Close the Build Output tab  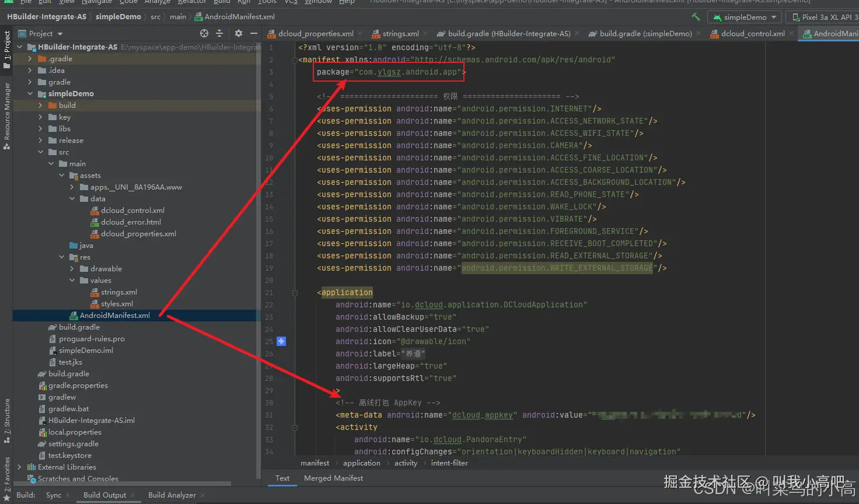(x=132, y=495)
